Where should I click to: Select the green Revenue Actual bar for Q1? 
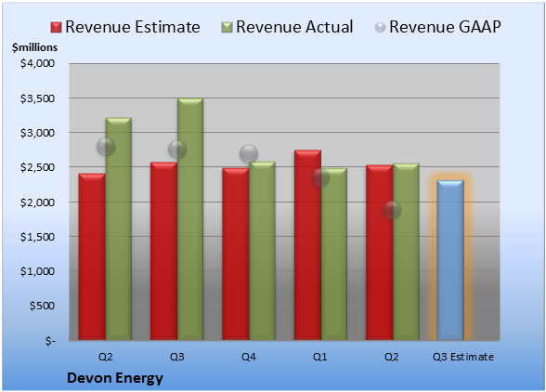click(x=334, y=255)
